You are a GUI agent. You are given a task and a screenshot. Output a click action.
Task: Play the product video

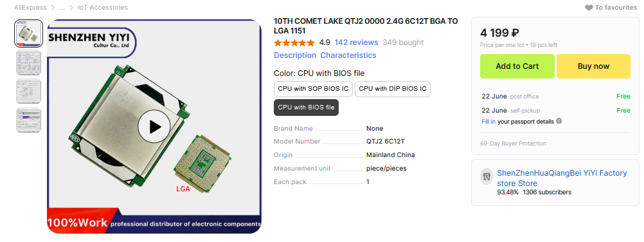(x=154, y=127)
